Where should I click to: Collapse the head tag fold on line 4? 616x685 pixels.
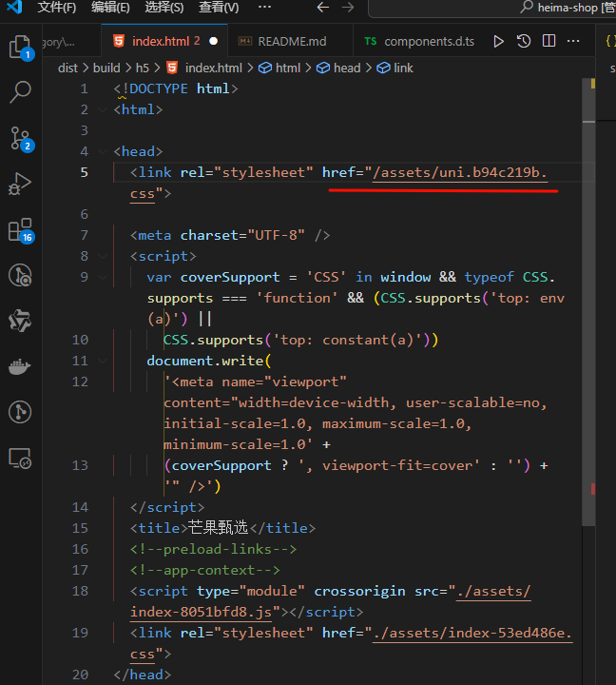point(103,151)
